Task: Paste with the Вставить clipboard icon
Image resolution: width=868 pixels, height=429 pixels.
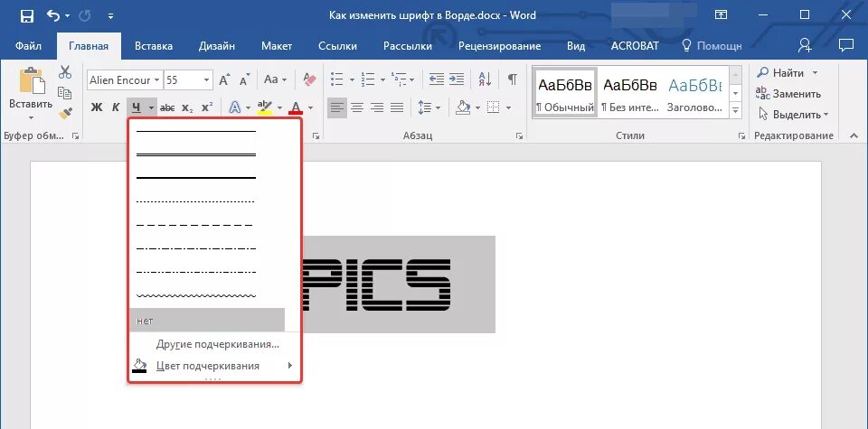Action: 31,80
